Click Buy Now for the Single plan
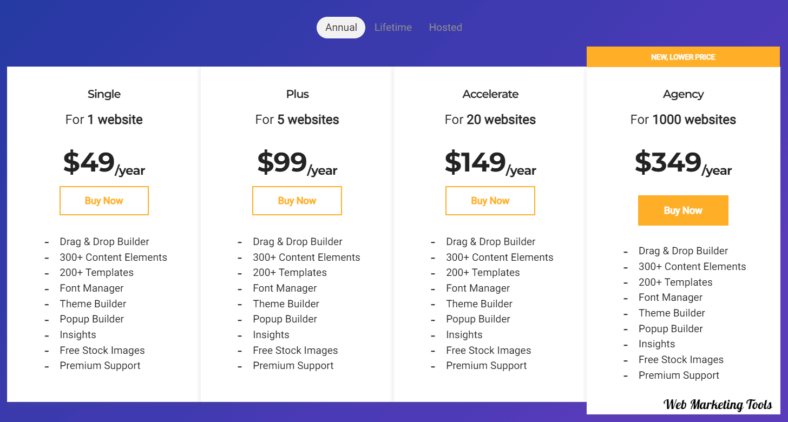 [x=104, y=200]
